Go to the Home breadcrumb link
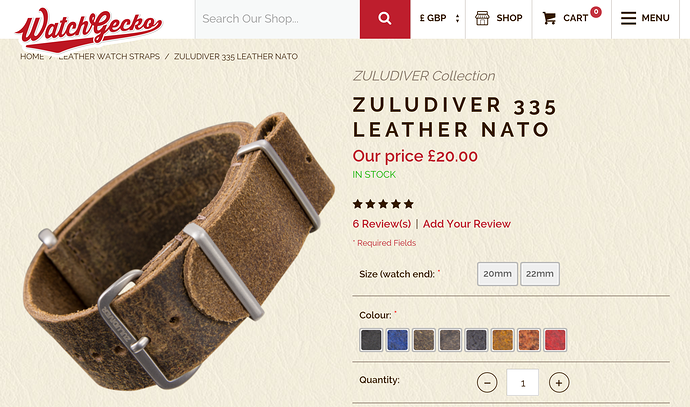Screen dimensions: 690x407 click(32, 56)
